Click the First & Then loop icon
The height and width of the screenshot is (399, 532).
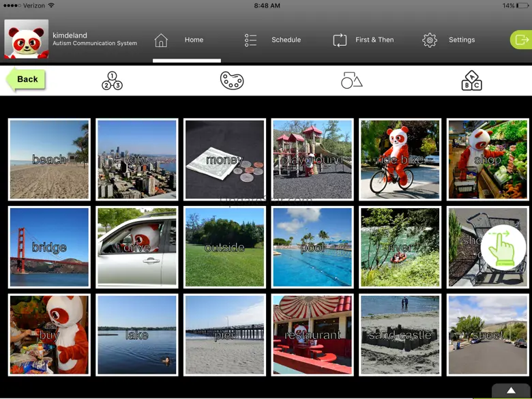[x=340, y=40]
